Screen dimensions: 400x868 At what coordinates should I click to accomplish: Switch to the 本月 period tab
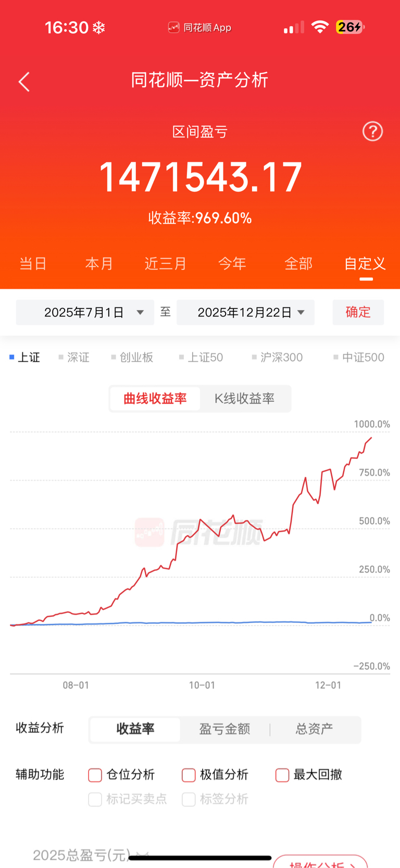99,264
